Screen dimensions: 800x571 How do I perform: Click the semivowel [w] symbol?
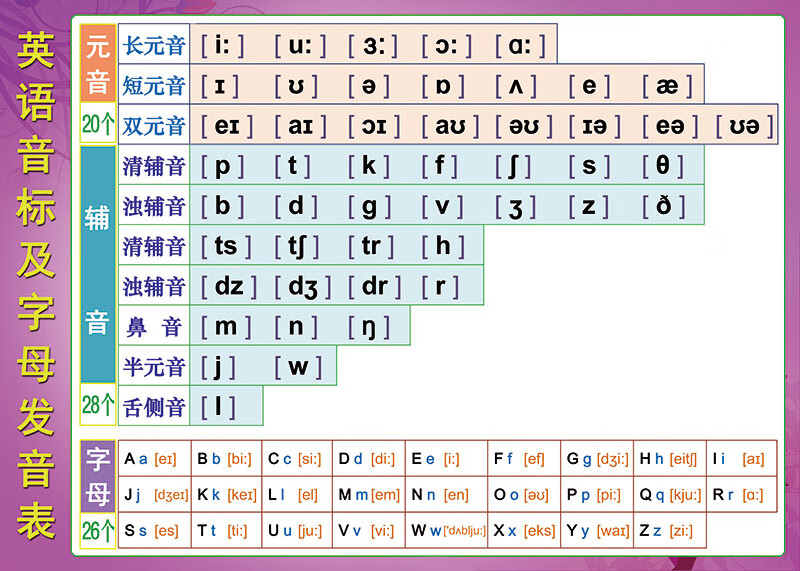click(x=298, y=366)
